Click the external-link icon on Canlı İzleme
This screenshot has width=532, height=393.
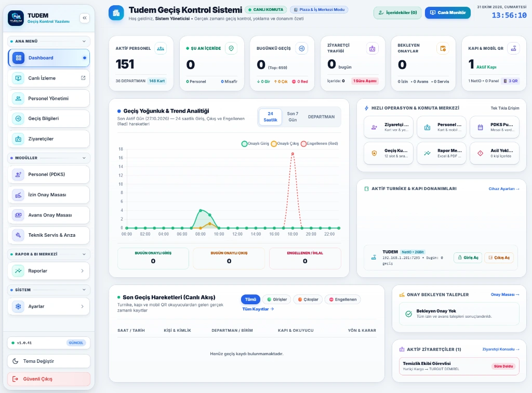(83, 78)
